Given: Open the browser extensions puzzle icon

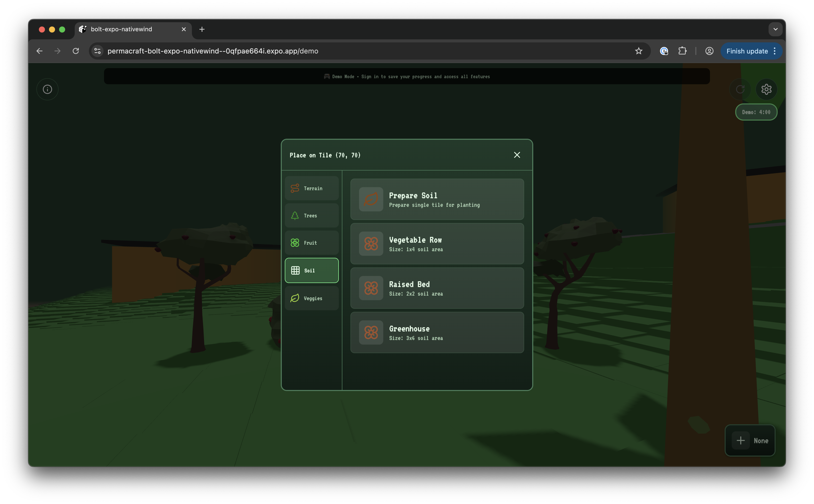Looking at the screenshot, I should (682, 51).
